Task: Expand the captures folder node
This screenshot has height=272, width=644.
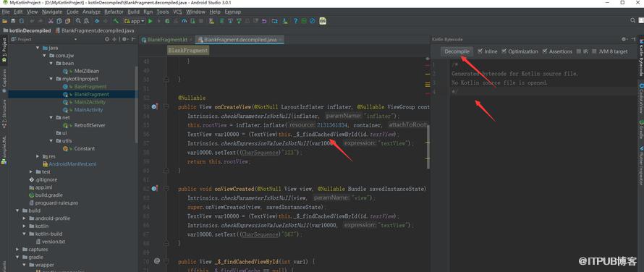Action: click(x=17, y=250)
